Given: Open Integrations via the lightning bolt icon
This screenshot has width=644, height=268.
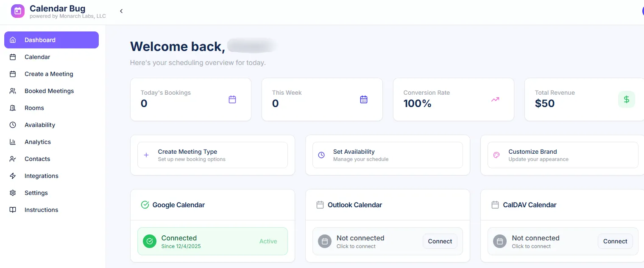Looking at the screenshot, I should 12,175.
